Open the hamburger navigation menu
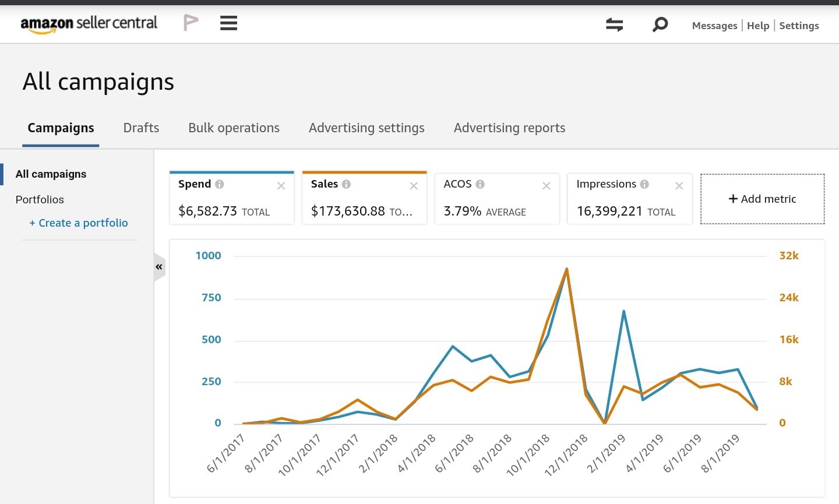839x504 pixels. pyautogui.click(x=228, y=23)
